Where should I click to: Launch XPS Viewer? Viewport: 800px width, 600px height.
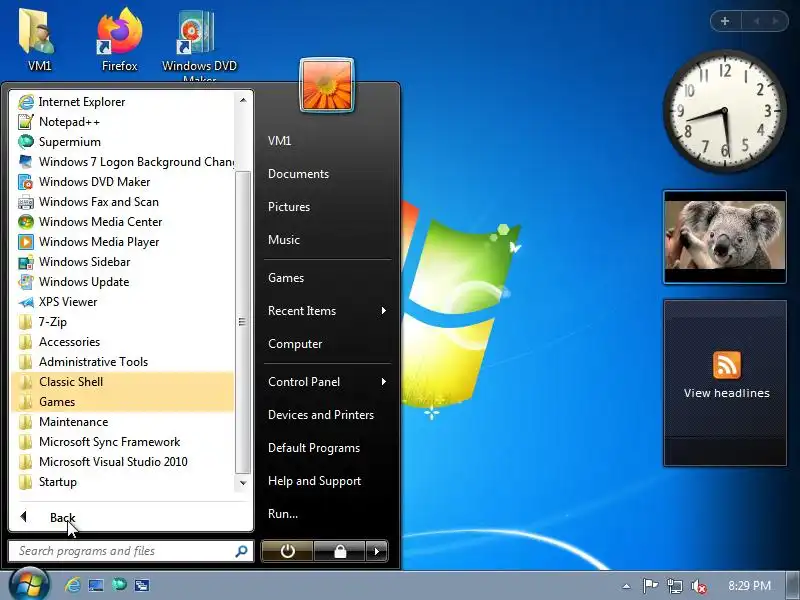pyautogui.click(x=122, y=302)
